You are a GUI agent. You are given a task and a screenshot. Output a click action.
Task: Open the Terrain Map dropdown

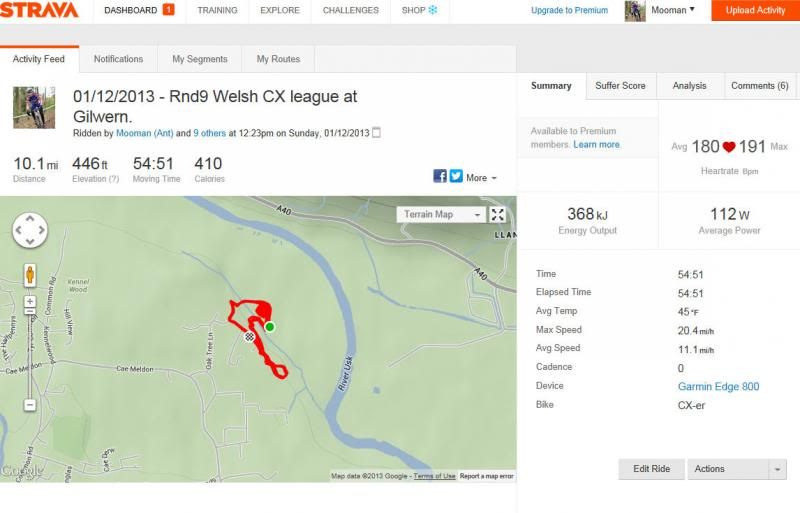441,214
